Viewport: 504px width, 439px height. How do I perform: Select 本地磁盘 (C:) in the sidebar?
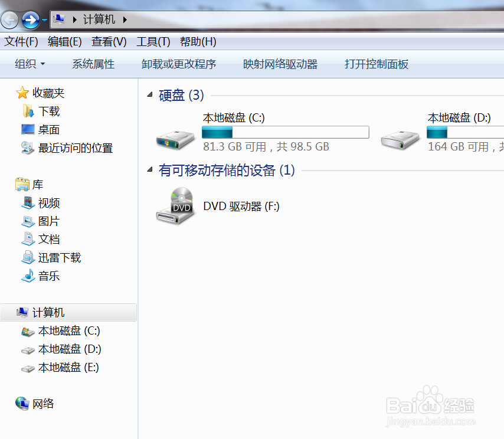[x=69, y=330]
